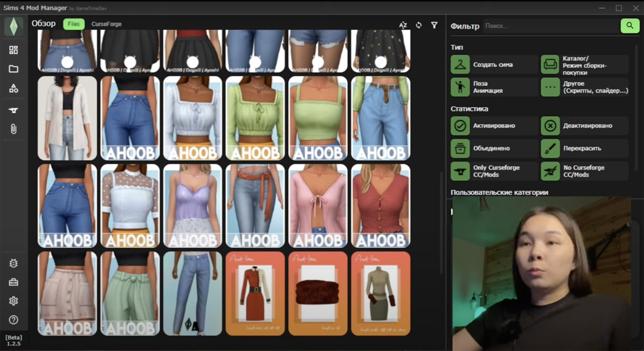Refresh the mod list with reload icon
Image resolution: width=644 pixels, height=351 pixels.
pos(419,25)
